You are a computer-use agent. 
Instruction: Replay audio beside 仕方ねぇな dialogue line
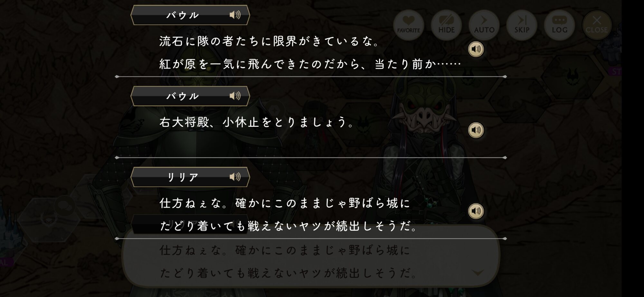coord(476,211)
